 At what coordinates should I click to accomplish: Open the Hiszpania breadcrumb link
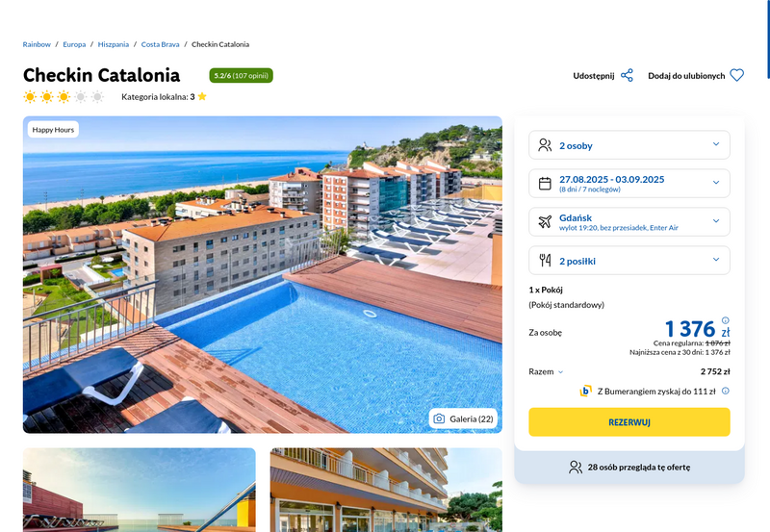pos(113,44)
